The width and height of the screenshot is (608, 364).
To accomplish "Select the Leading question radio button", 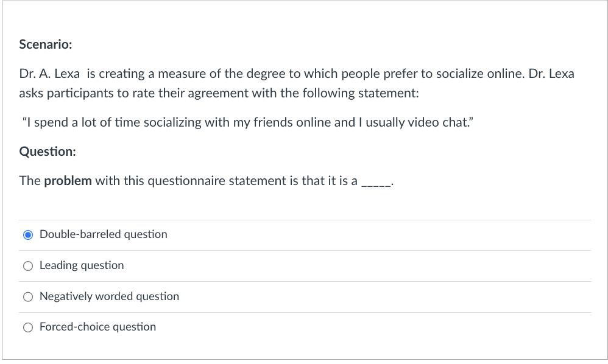I will 27,266.
